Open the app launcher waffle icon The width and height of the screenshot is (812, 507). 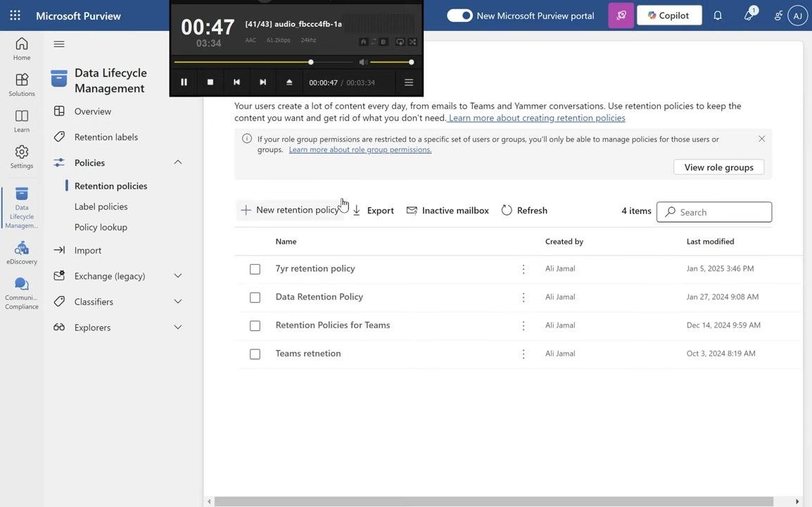click(x=15, y=15)
